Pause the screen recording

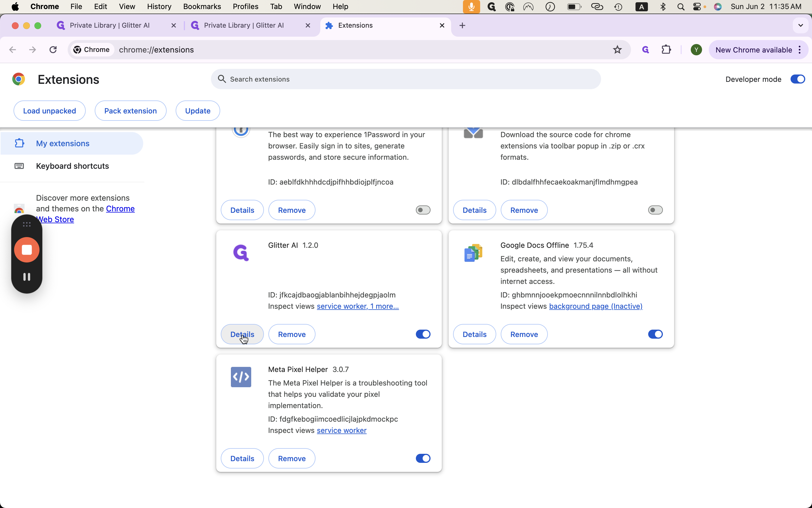(x=27, y=277)
